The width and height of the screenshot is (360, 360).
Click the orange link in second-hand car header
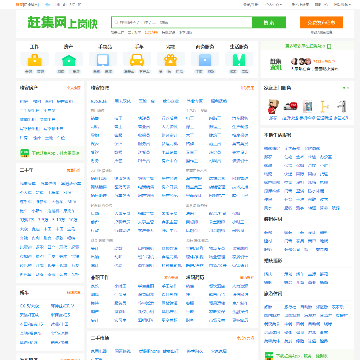point(73,170)
